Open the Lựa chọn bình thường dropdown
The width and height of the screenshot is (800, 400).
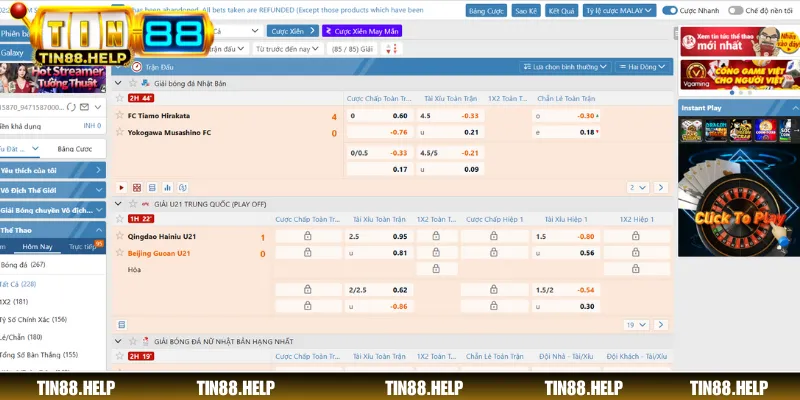coord(565,67)
